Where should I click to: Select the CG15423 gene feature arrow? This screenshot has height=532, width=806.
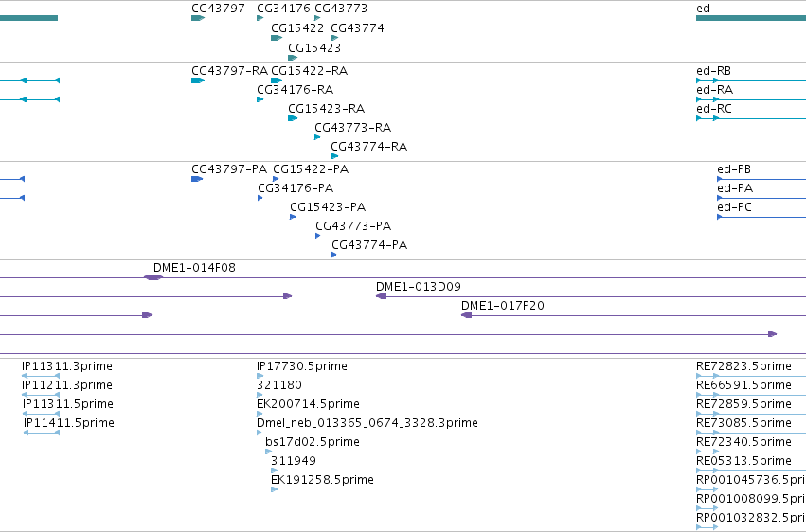click(x=293, y=58)
